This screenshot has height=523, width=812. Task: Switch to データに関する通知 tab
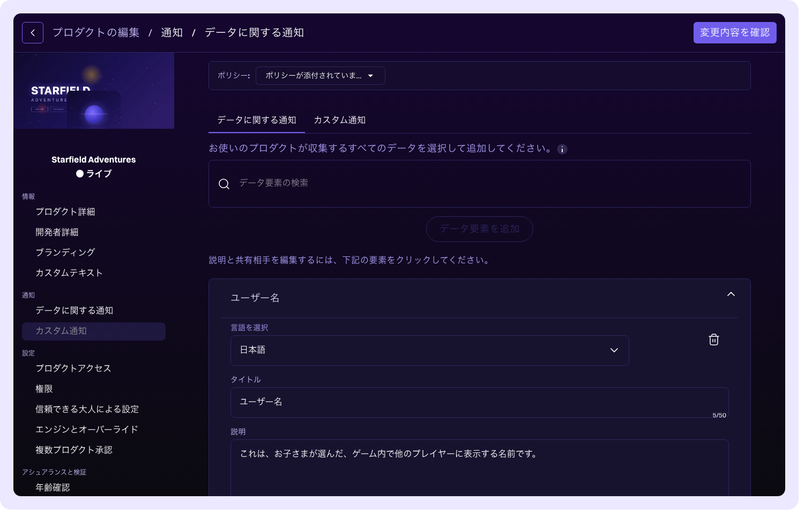pyautogui.click(x=257, y=120)
